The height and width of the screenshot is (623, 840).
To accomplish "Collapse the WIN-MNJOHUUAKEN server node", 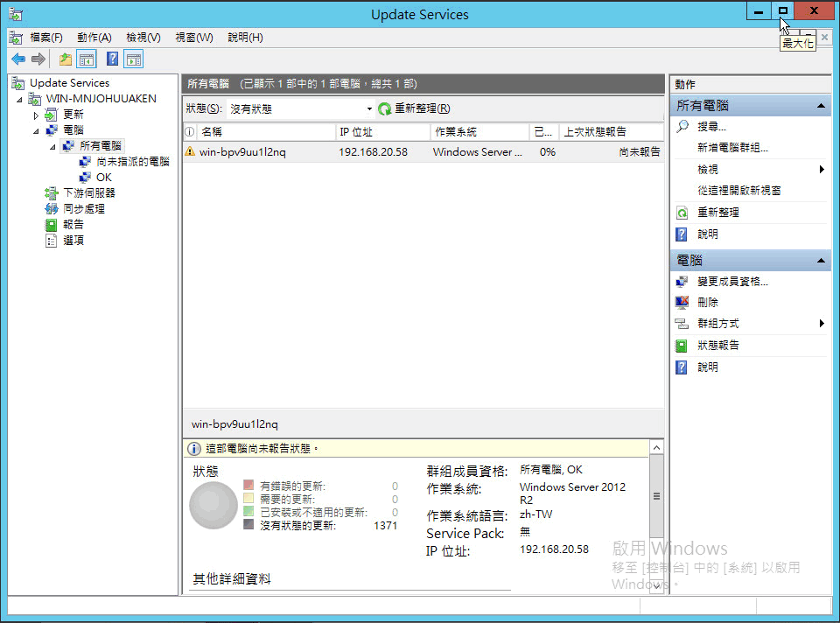I will [x=20, y=100].
